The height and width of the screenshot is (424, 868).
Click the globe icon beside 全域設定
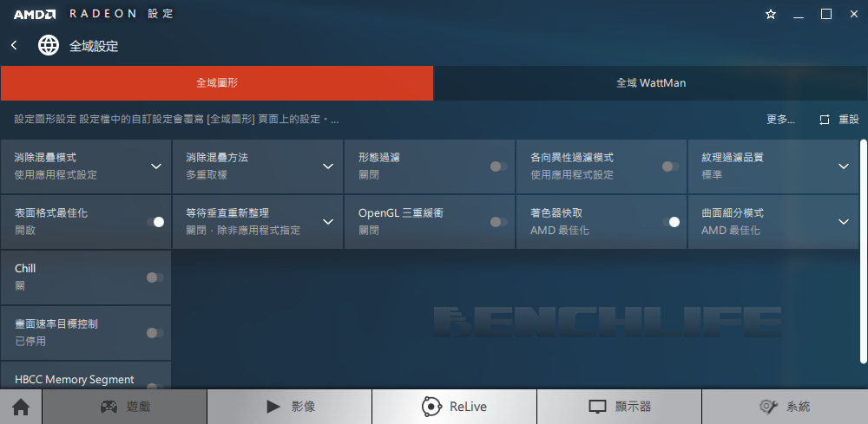[48, 45]
